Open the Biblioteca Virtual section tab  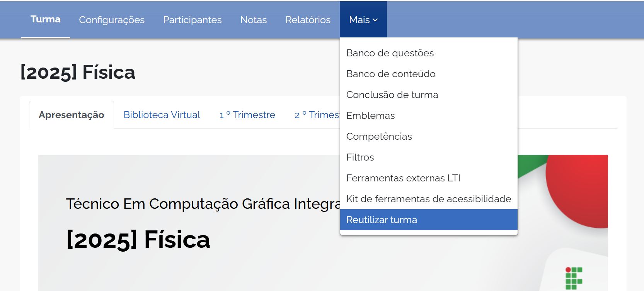point(162,115)
